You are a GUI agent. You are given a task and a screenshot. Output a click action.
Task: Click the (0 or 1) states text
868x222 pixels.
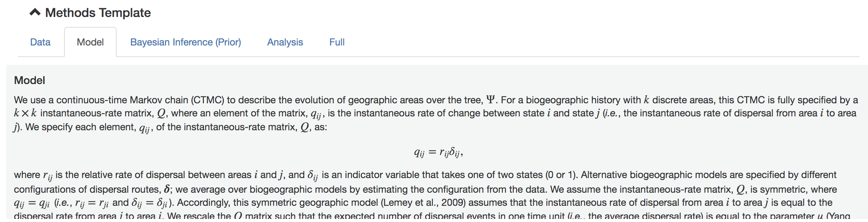click(x=561, y=175)
